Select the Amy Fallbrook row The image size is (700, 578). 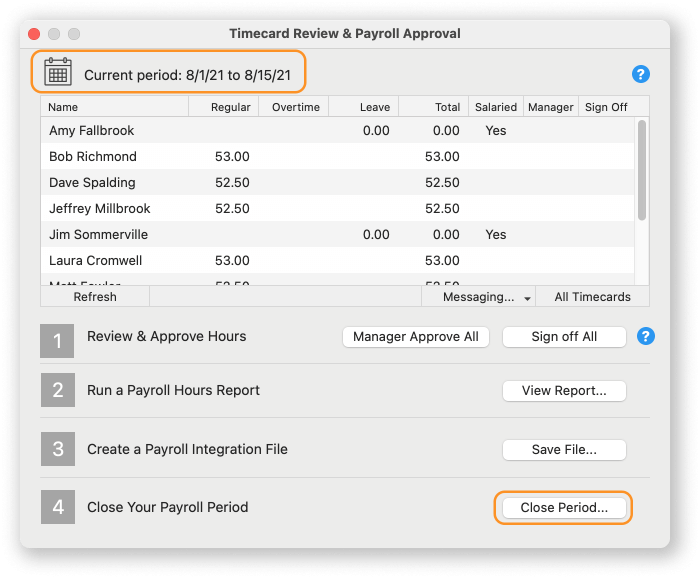(x=338, y=130)
